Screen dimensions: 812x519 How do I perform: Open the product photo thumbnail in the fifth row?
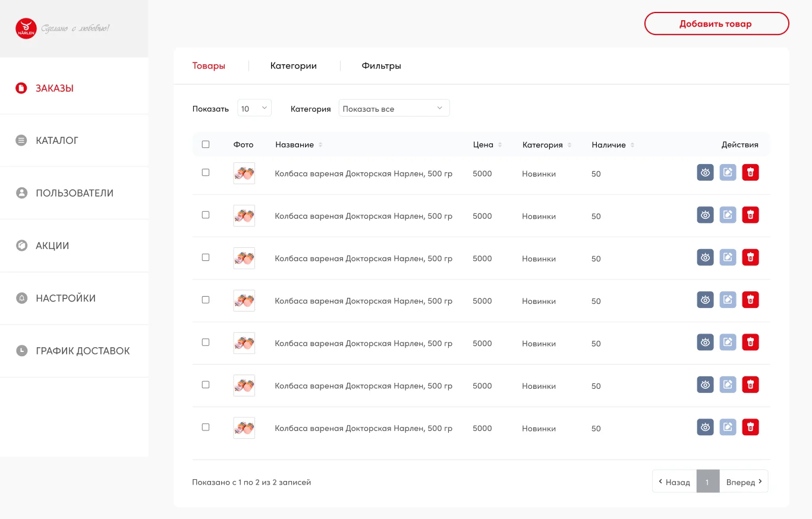click(x=244, y=343)
